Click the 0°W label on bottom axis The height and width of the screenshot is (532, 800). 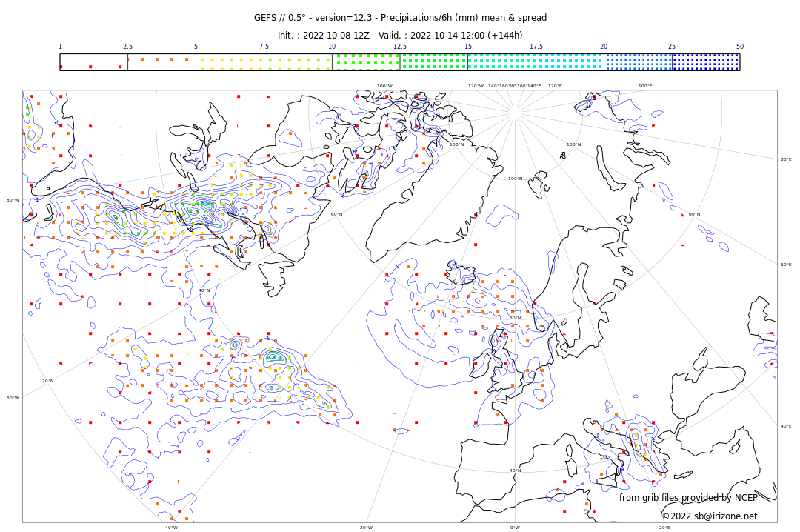[x=516, y=528]
